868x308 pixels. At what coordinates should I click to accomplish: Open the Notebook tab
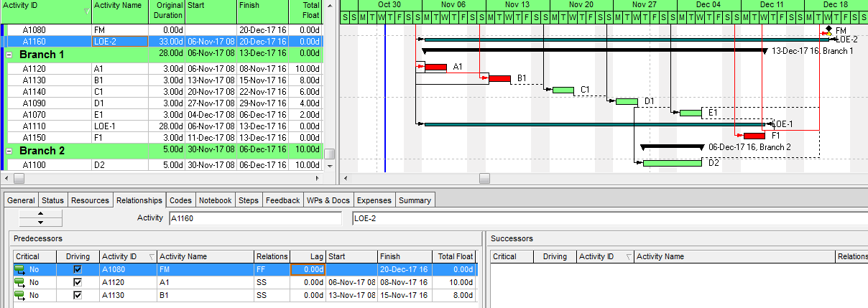[215, 200]
